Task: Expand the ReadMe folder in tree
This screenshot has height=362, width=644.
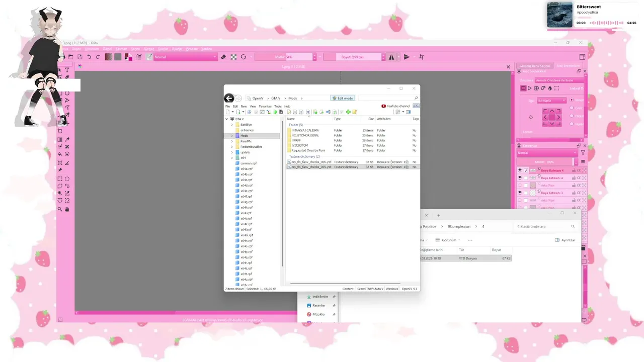Action: (x=232, y=141)
